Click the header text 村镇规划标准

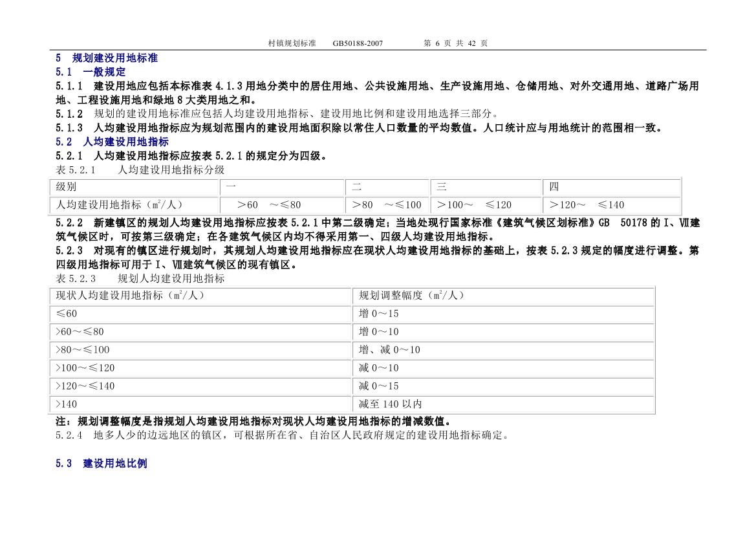(x=292, y=43)
